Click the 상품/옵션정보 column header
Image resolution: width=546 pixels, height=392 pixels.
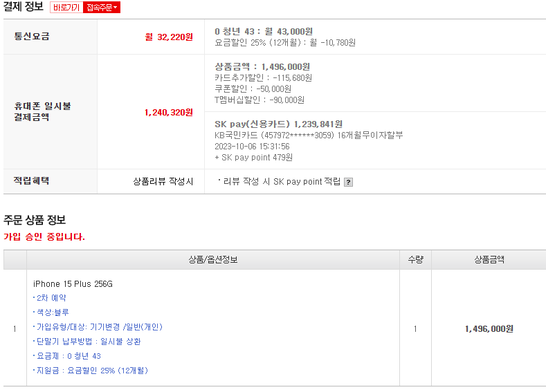[213, 260]
